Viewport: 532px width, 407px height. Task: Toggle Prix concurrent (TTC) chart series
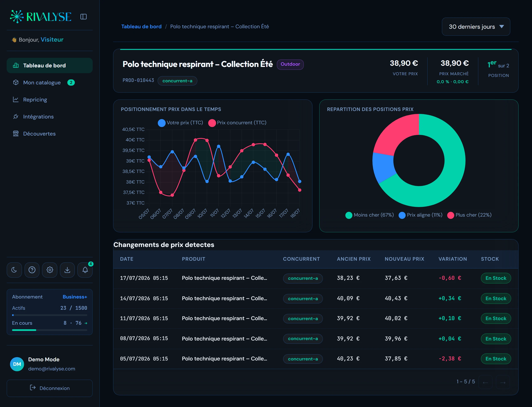pyautogui.click(x=237, y=123)
